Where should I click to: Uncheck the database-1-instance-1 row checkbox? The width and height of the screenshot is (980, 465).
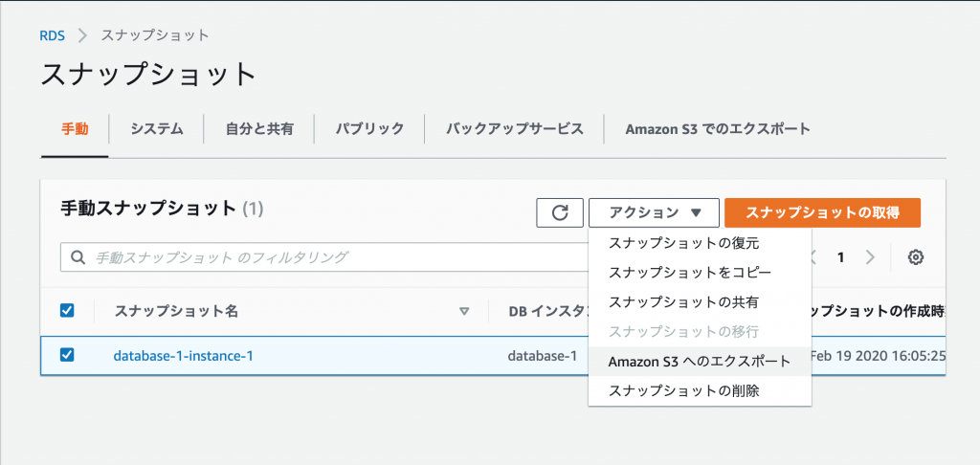coord(67,355)
